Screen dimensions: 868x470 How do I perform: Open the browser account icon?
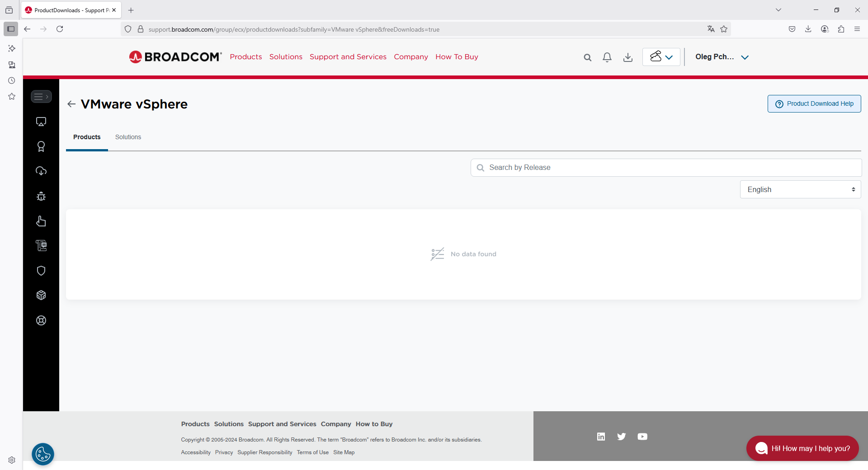click(825, 29)
